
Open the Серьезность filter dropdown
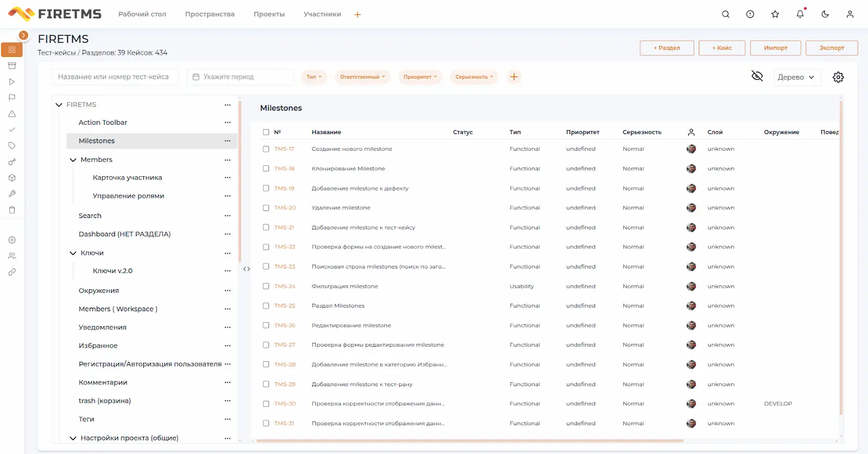coord(474,77)
